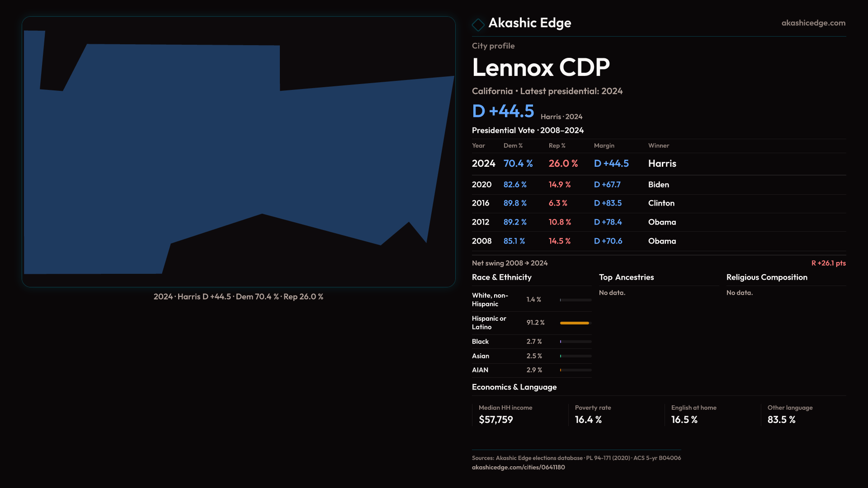Click the large D +44.5 margin headline
This screenshot has width=868, height=488.
click(503, 111)
